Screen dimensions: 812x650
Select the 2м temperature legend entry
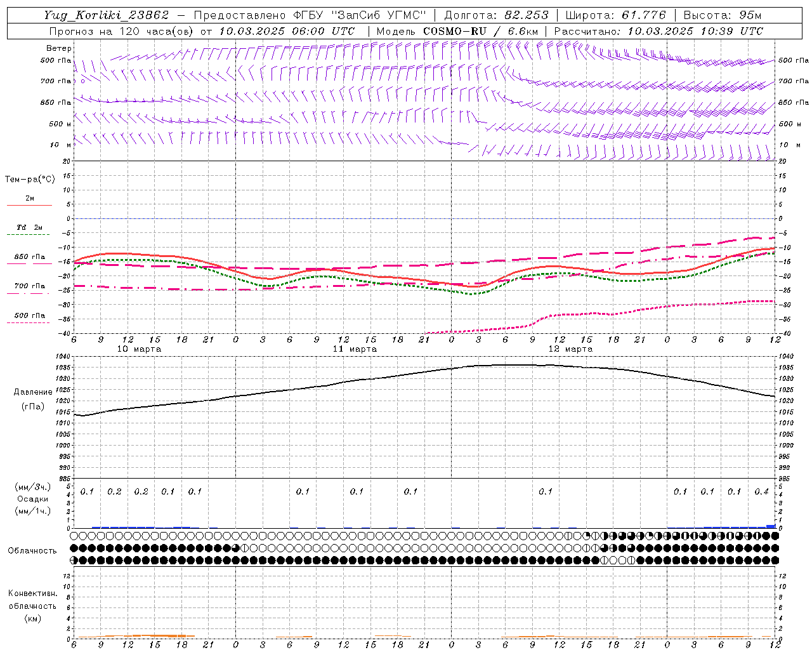tap(30, 198)
